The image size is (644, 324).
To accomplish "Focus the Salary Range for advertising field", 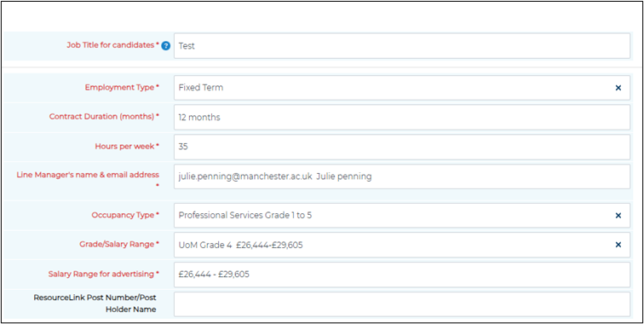I will pyautogui.click(x=402, y=275).
